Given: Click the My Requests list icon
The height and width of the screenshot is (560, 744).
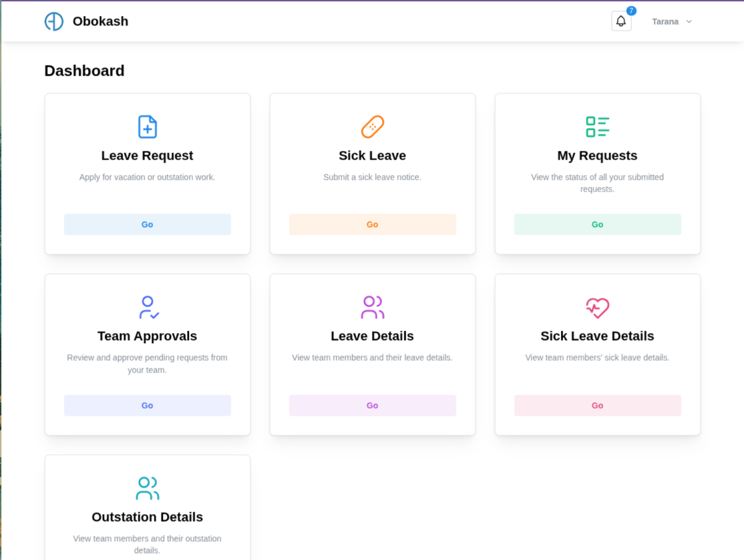Looking at the screenshot, I should pos(598,127).
